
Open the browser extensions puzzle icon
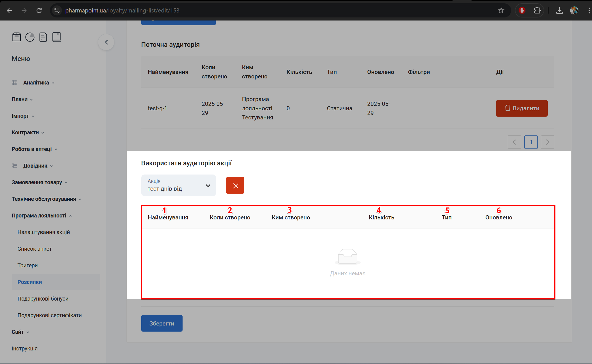[x=537, y=11]
